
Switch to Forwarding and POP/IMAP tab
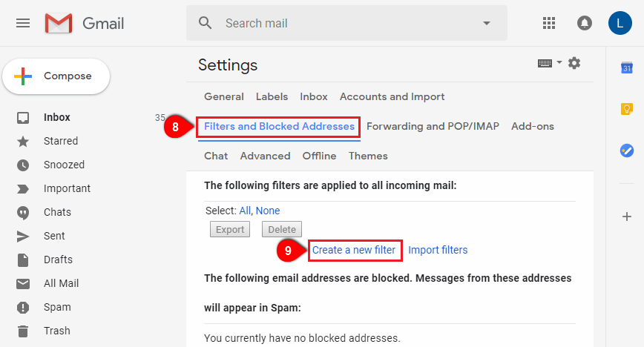coord(433,127)
